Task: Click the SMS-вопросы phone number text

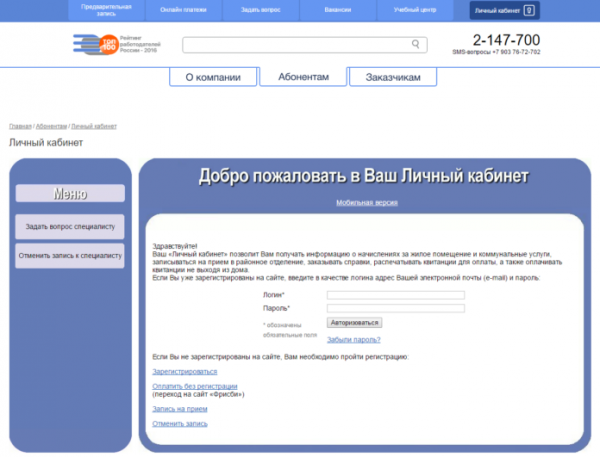Action: pyautogui.click(x=496, y=52)
